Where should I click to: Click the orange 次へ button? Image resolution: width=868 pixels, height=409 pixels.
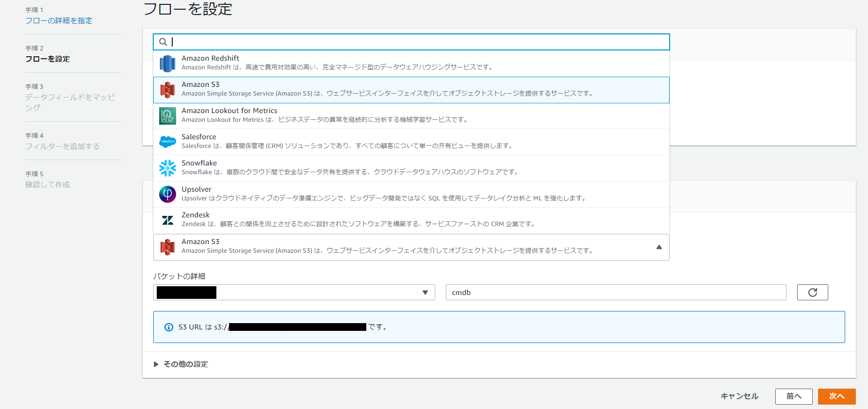coord(836,396)
